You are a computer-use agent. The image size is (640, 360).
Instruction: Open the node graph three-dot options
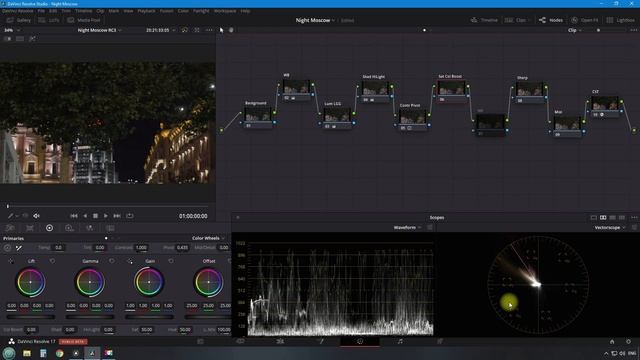click(x=633, y=30)
